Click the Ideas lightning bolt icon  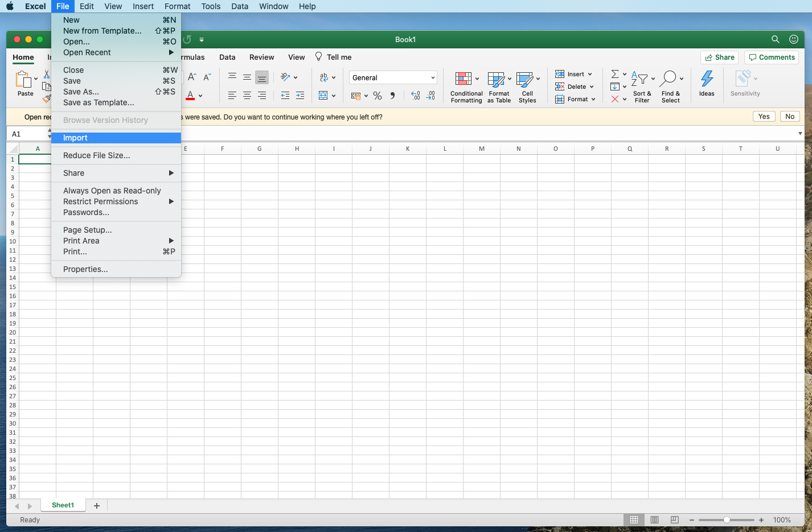click(x=707, y=79)
